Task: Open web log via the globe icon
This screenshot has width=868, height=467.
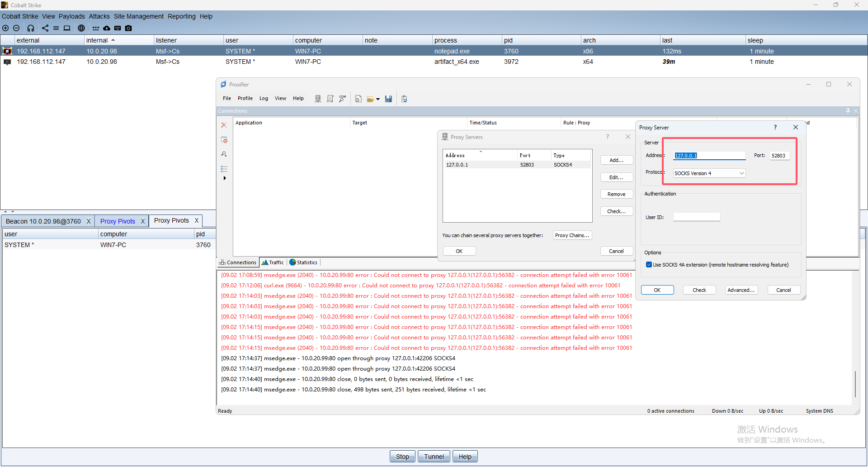Action: 81,28
